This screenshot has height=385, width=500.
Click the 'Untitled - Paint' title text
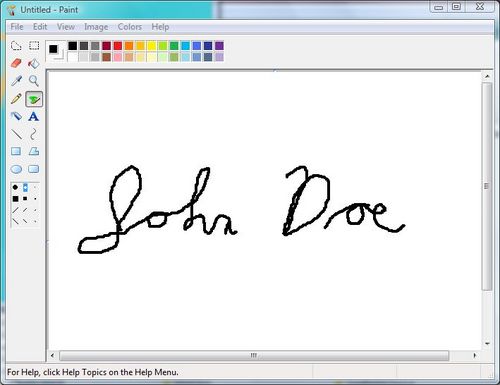pos(49,10)
